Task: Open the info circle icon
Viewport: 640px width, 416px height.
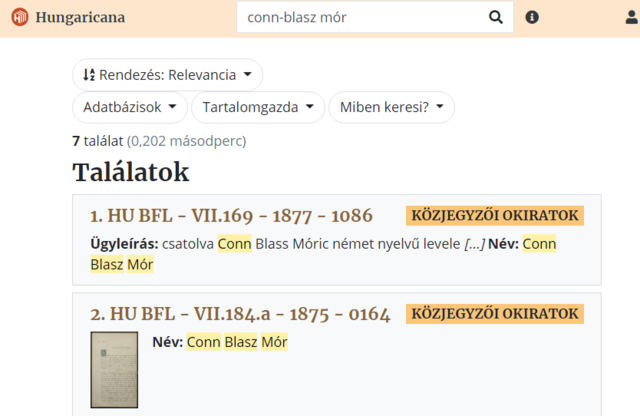Action: (x=532, y=17)
